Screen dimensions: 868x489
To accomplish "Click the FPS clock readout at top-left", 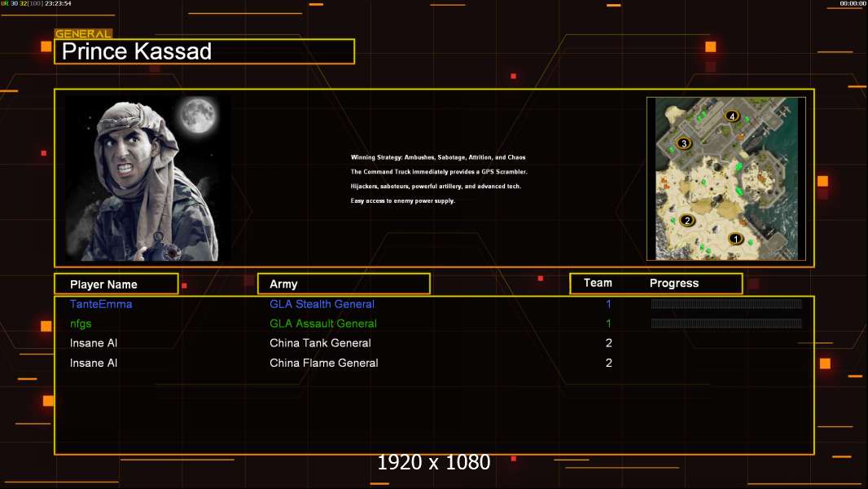I will click(36, 3).
